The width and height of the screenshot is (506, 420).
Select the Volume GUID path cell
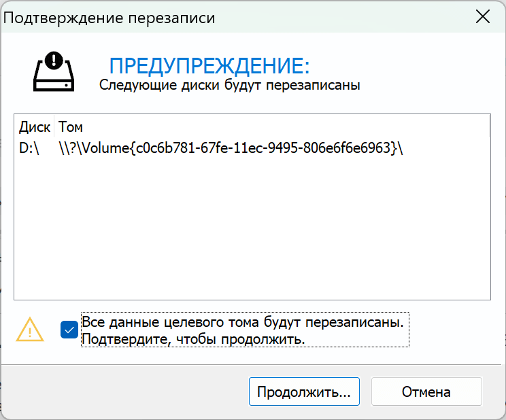coord(231,147)
